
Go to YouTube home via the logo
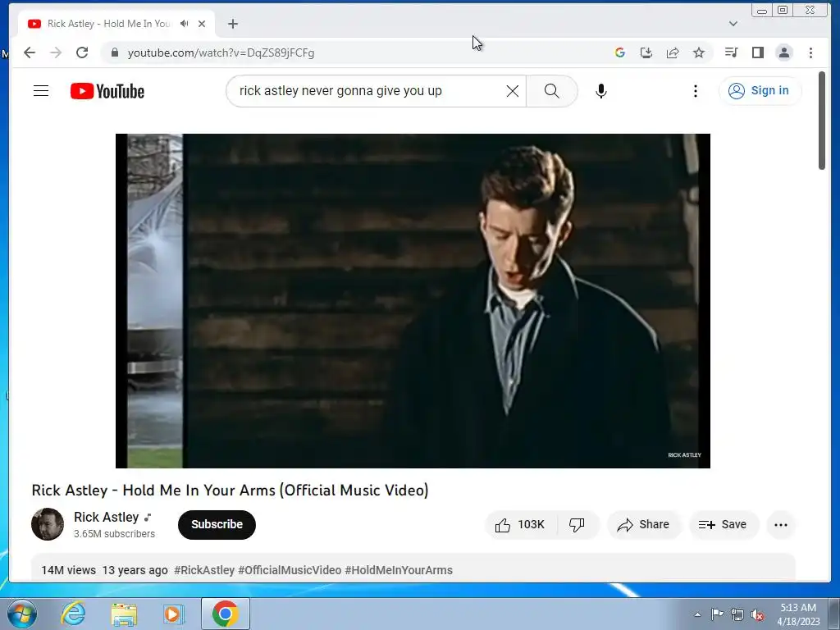107,91
